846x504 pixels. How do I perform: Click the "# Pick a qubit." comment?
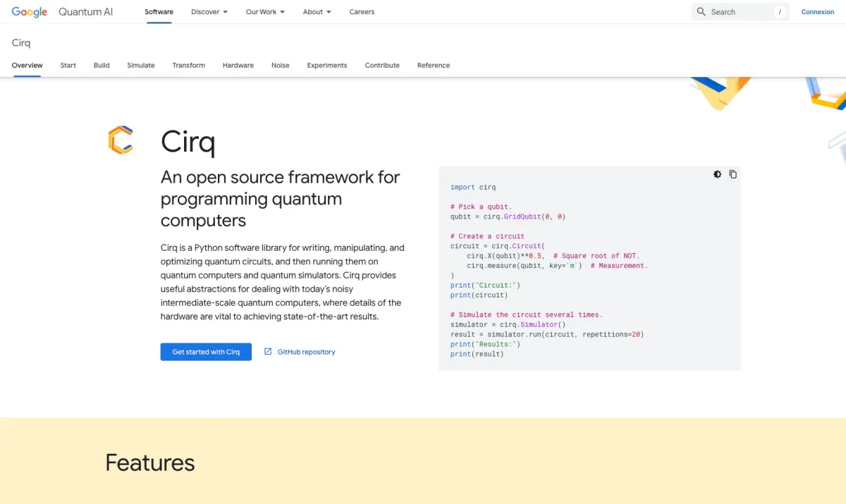[482, 207]
